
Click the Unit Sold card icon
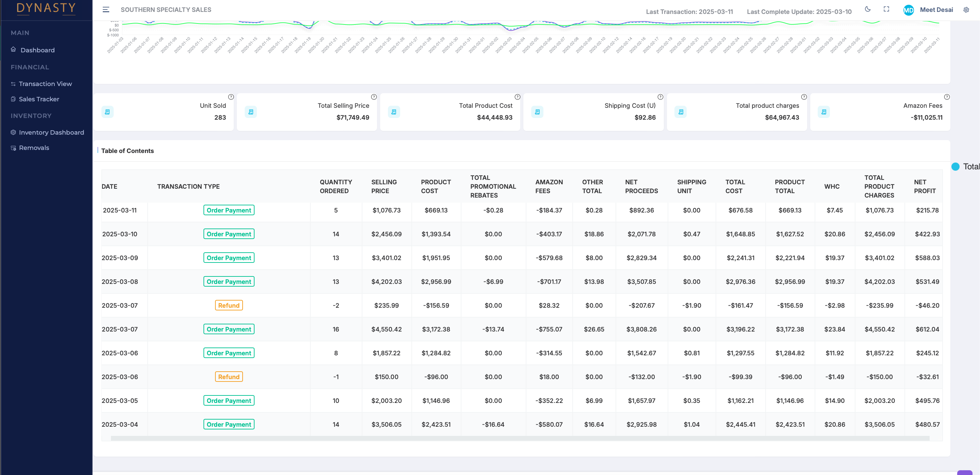click(x=107, y=112)
